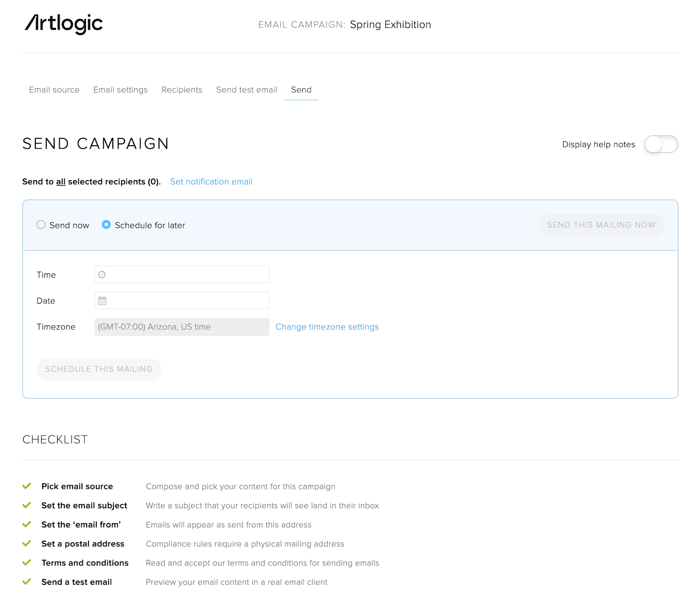The width and height of the screenshot is (700, 604).
Task: Click the checkmark beside Set the email subject
Action: click(x=27, y=505)
